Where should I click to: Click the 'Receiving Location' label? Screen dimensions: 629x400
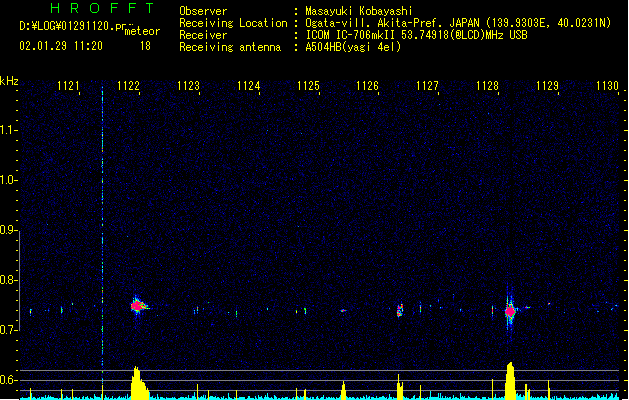(x=233, y=23)
